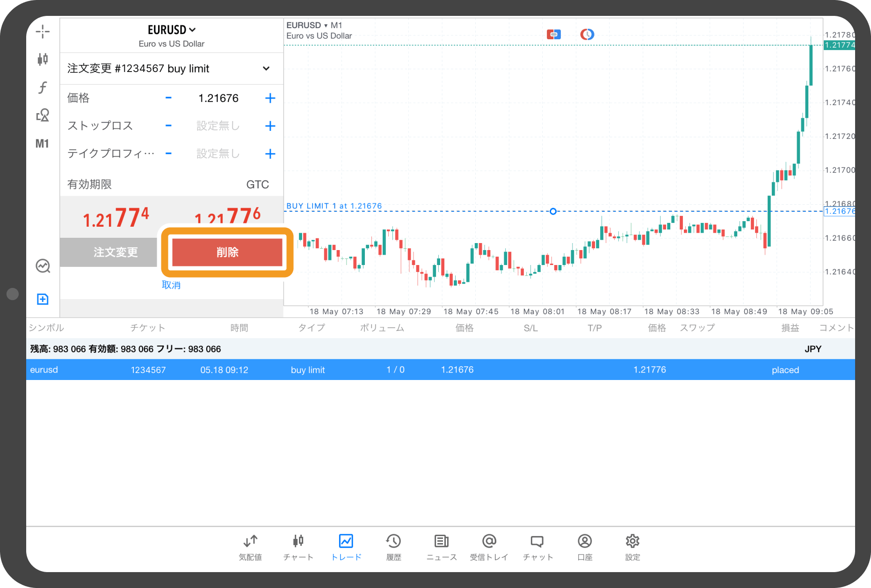
Task: Change the M1 timeframe in sidebar
Action: click(x=42, y=143)
